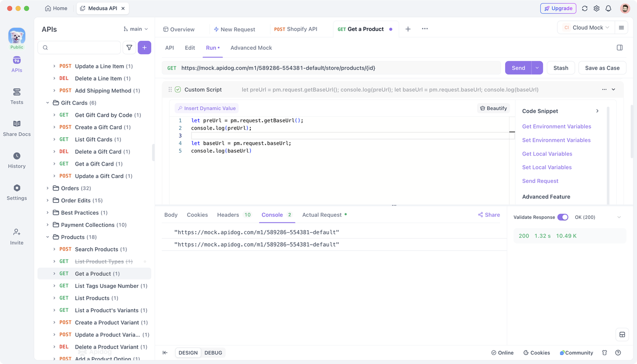The image size is (637, 364).
Task: Collapse the Gift Cards folder
Action: (x=48, y=103)
